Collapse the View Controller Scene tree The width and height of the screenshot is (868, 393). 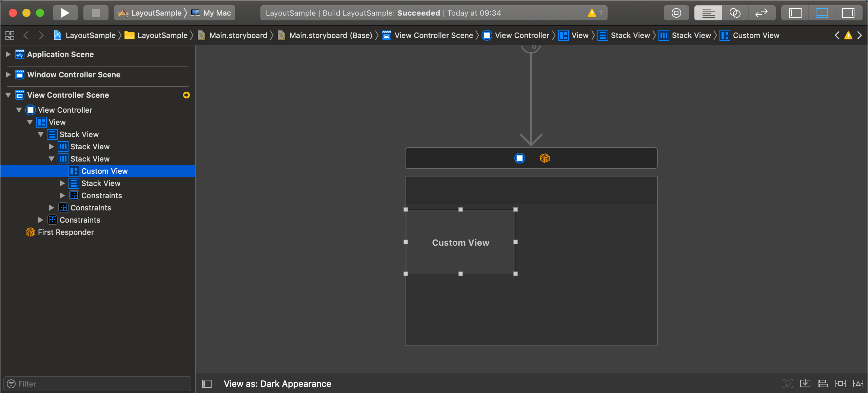[8, 95]
